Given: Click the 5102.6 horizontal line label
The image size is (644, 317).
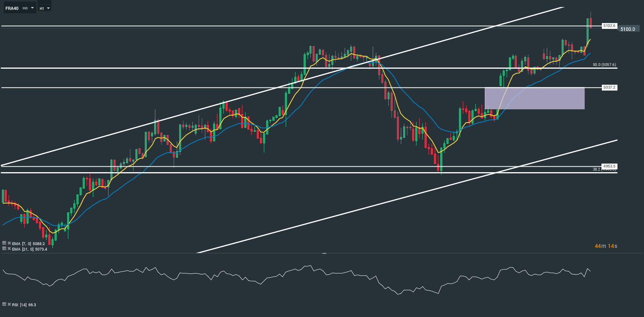Looking at the screenshot, I should tap(609, 26).
